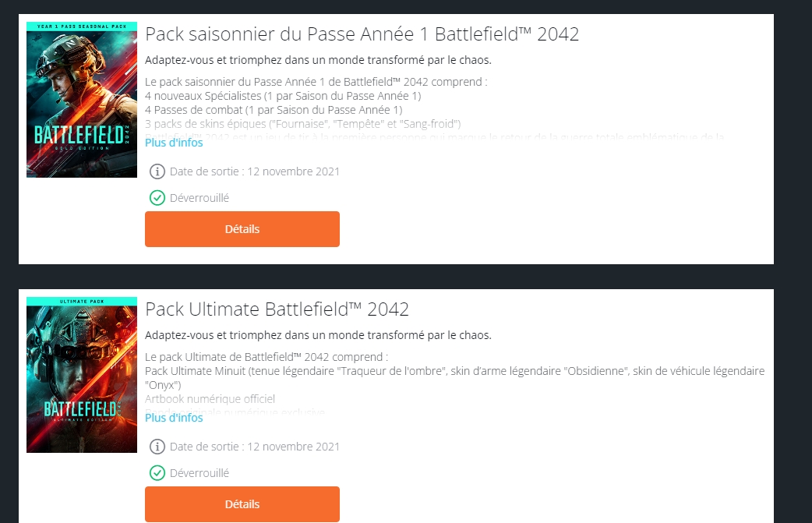Click the "Pack saisonnier du Passe Année 1" title
The width and height of the screenshot is (812, 523).
[x=362, y=34]
